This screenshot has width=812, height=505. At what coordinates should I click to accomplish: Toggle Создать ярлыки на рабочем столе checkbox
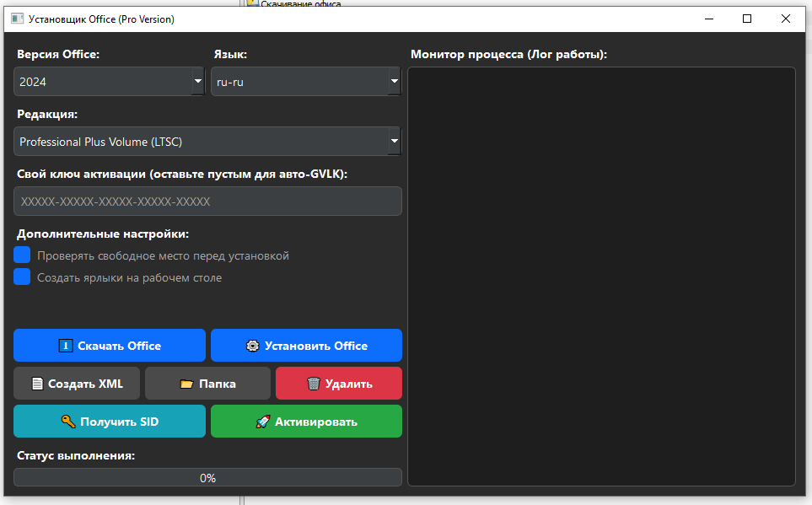coord(22,277)
